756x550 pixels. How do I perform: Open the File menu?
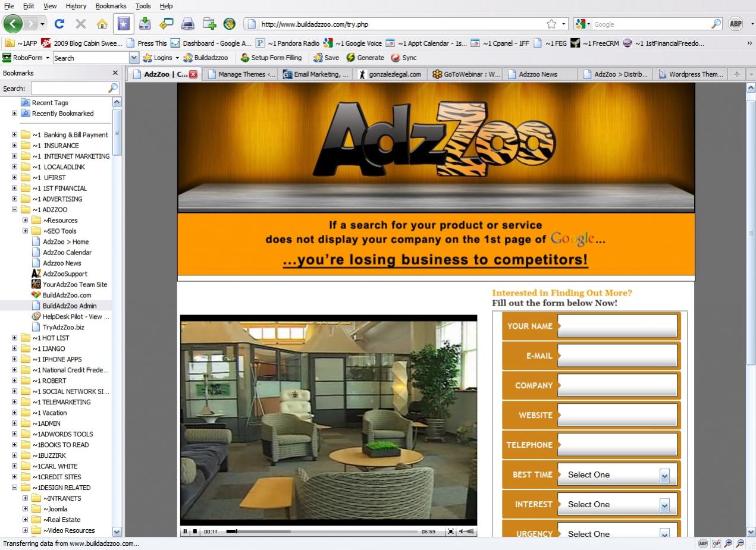[9, 6]
